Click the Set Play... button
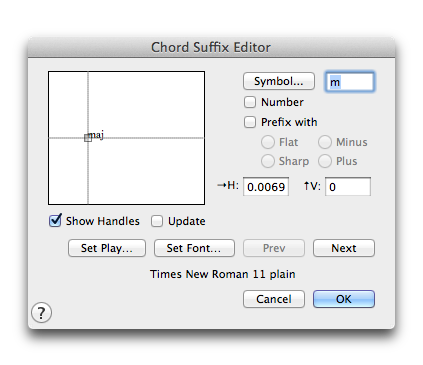Screen dimensions: 423x365 tap(107, 248)
